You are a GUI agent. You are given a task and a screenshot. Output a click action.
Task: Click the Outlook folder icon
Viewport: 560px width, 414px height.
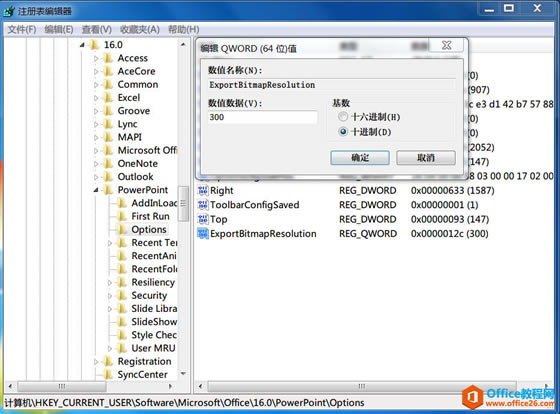tap(109, 177)
